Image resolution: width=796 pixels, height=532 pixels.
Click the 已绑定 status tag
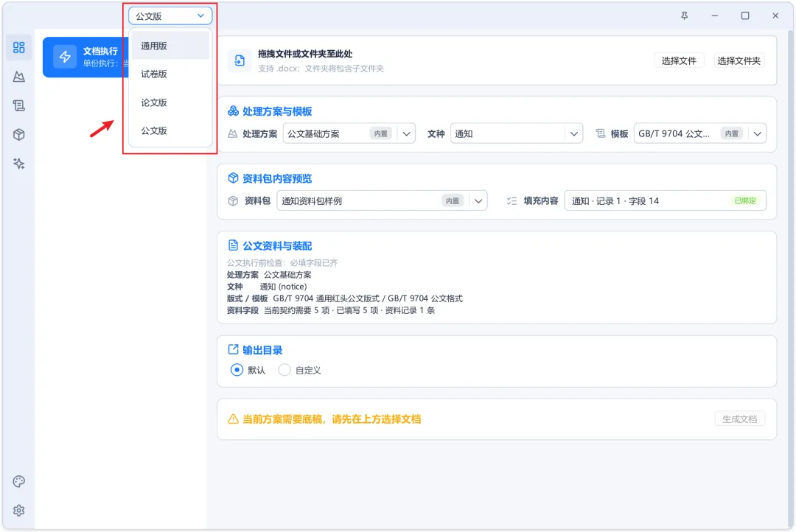(744, 201)
